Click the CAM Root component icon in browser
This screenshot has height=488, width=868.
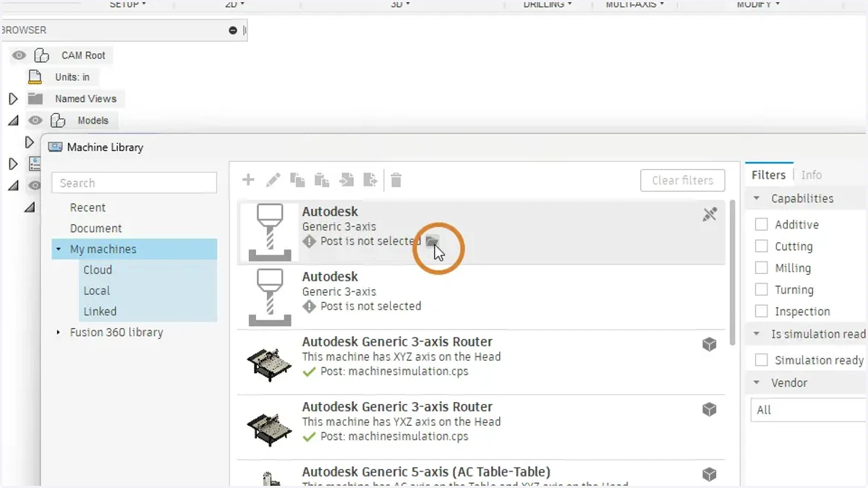pos(42,56)
